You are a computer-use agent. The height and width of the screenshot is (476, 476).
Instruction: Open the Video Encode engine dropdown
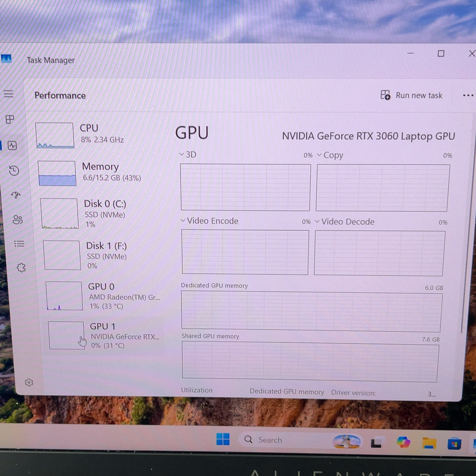(x=183, y=221)
